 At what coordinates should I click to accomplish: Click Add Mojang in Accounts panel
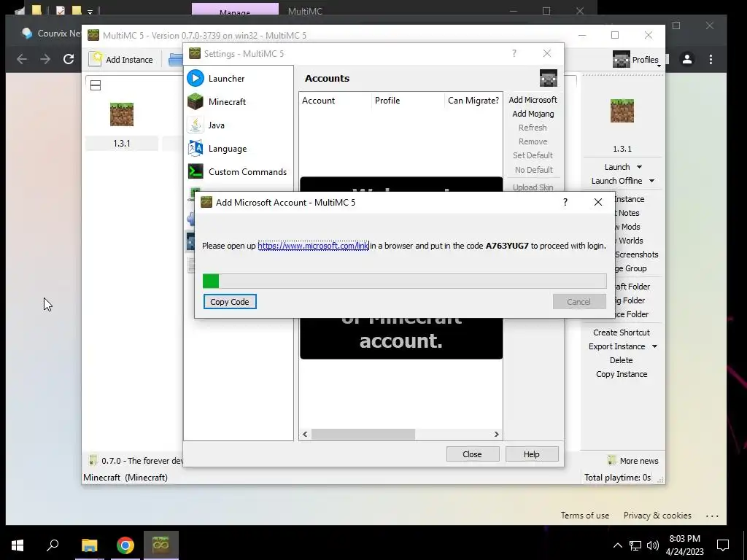click(533, 114)
